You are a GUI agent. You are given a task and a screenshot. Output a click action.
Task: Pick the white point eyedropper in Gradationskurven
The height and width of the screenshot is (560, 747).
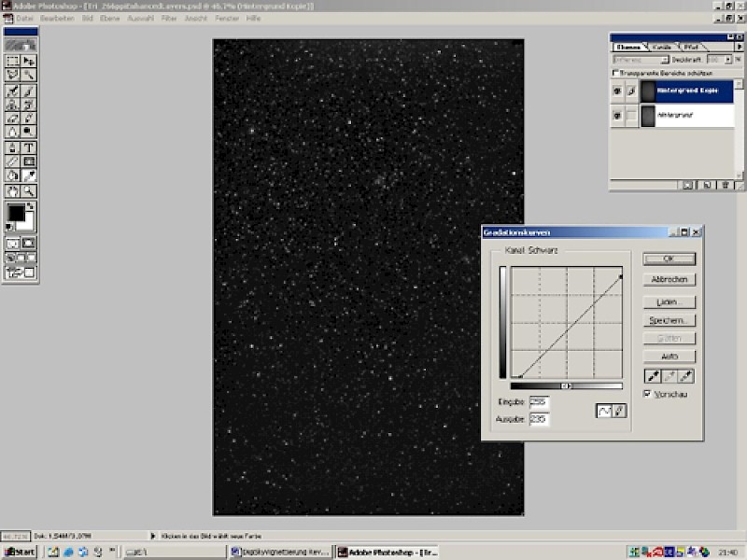point(686,375)
